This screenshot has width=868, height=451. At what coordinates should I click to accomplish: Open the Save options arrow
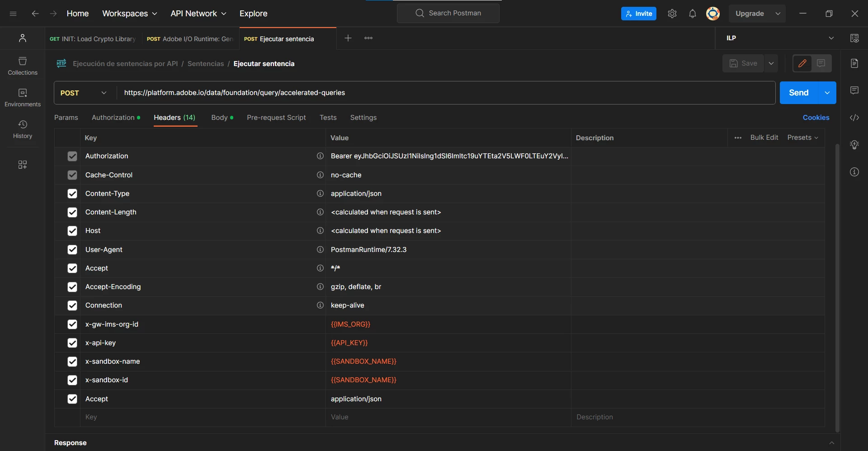click(x=771, y=63)
